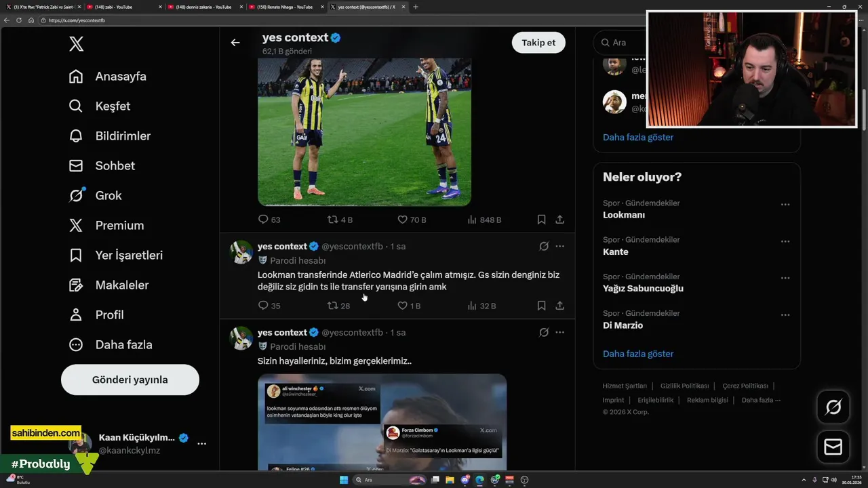Click yes context avatar on Lookman post
Screen dimensions: 868x488
[x=241, y=252]
